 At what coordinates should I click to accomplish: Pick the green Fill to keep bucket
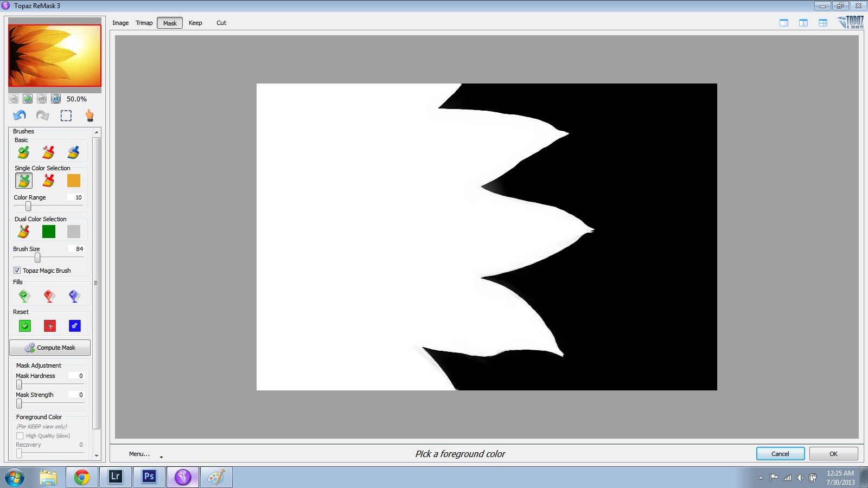24,296
